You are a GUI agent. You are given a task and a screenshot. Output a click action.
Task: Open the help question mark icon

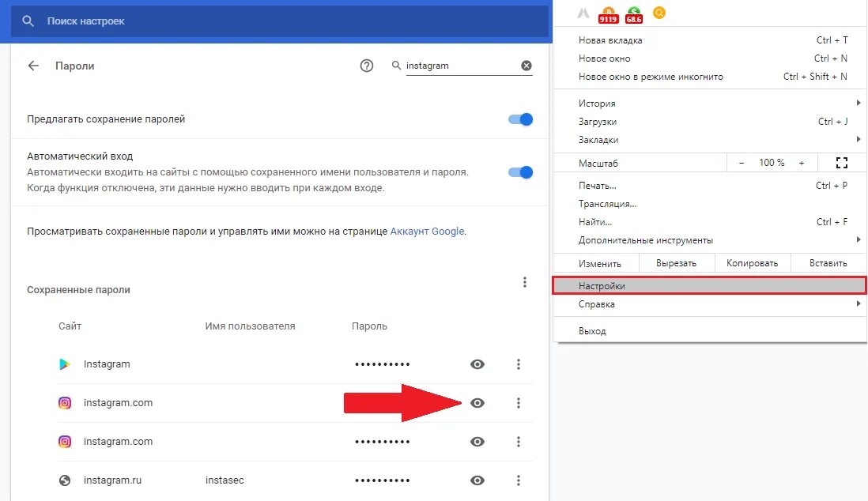367,66
